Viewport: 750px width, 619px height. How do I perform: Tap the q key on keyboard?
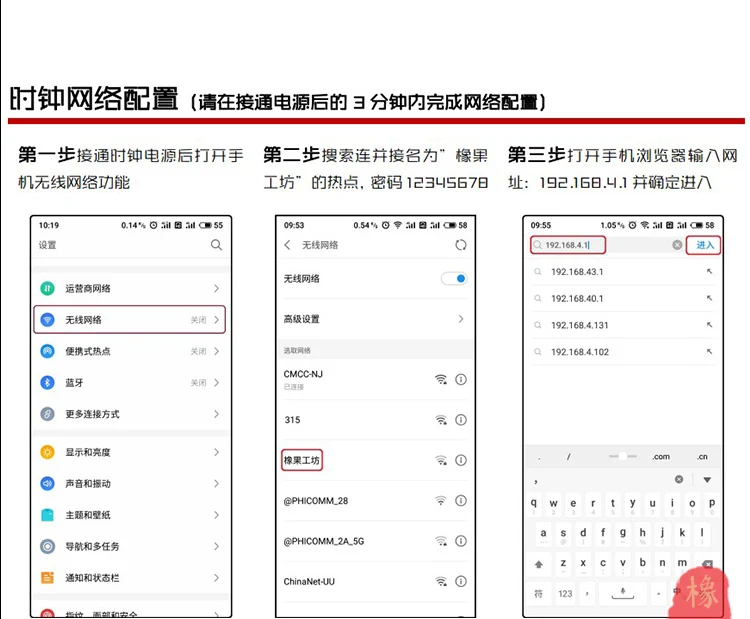(x=534, y=505)
